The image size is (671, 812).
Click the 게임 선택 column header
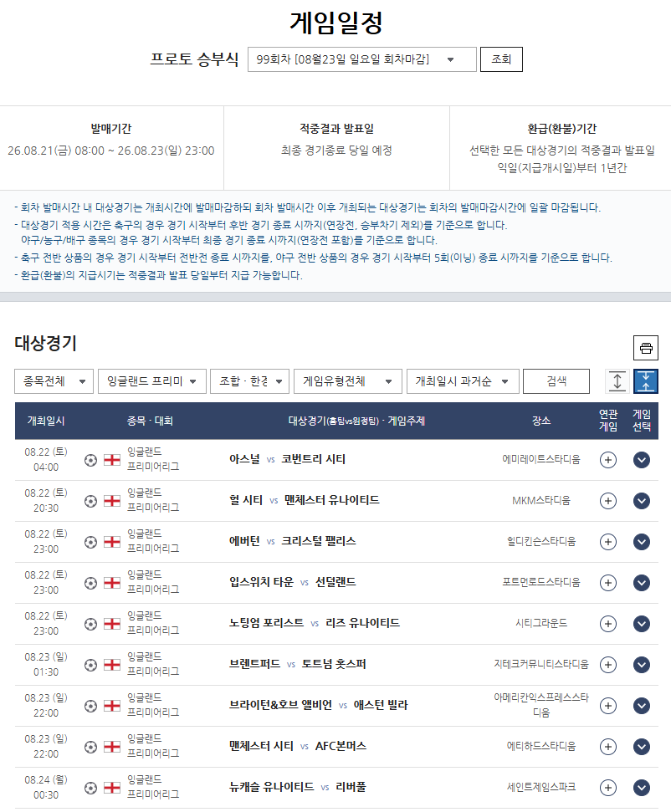642,420
